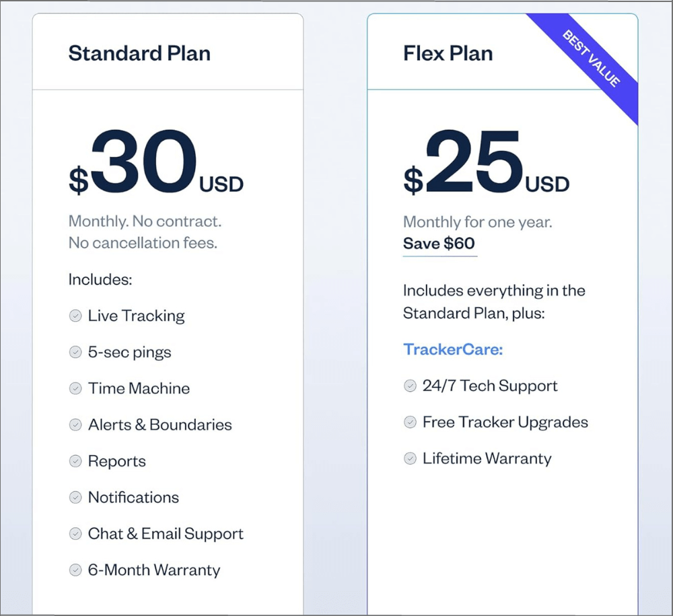Image resolution: width=673 pixels, height=616 pixels.
Task: Click the check icon beside 6-Month Warranty
Action: (x=75, y=570)
